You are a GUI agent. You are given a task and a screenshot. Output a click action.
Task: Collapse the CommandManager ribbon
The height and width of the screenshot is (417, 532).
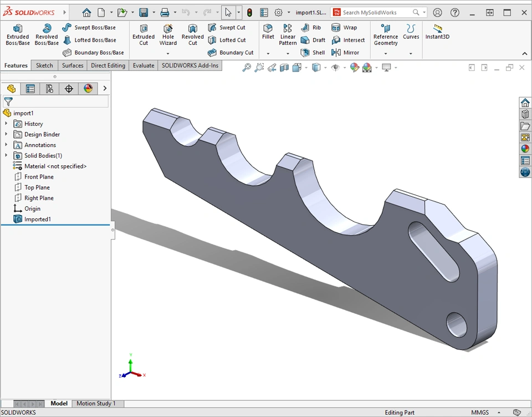point(525,54)
